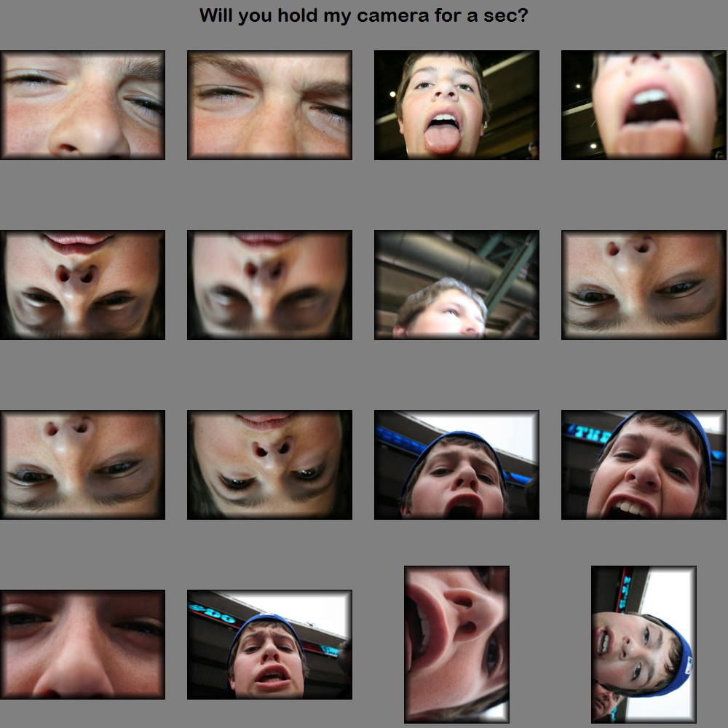Open the portrait sideways nose and mouth close-up
Screen dimensions: 728x728
point(456,644)
